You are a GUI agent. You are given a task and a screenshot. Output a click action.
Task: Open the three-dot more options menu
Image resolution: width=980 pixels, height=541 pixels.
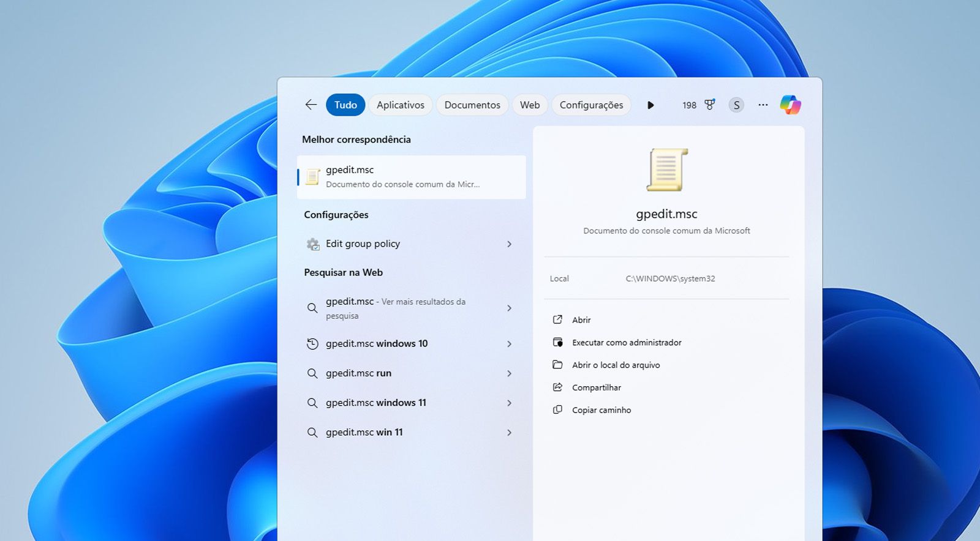763,105
